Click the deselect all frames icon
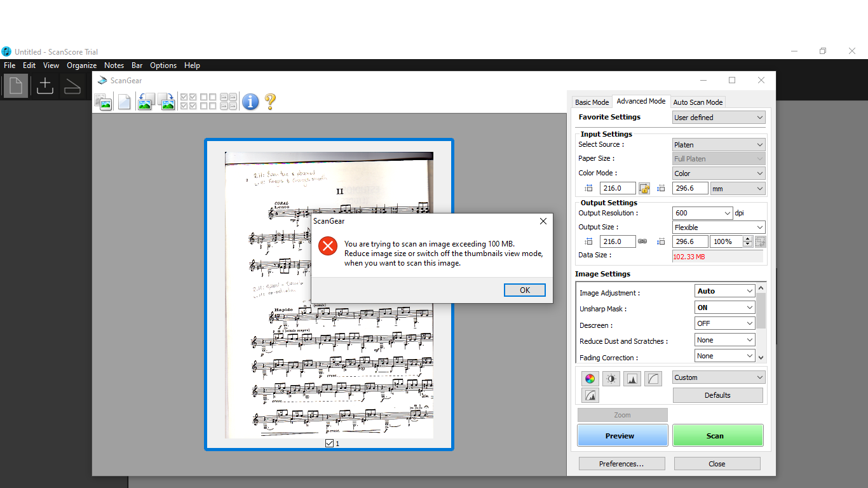 pyautogui.click(x=208, y=102)
